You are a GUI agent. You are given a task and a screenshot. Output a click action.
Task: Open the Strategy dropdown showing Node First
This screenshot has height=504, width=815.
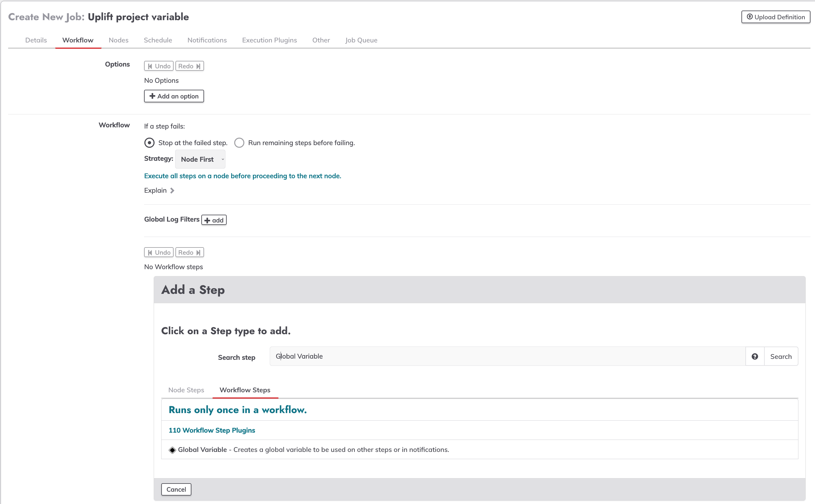[200, 159]
